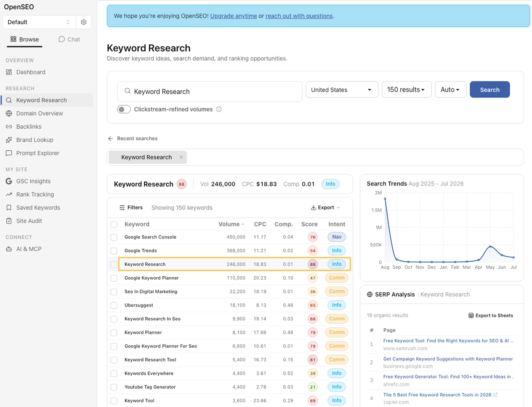Open workspace settings gear icon
This screenshot has width=532, height=407.
point(83,22)
